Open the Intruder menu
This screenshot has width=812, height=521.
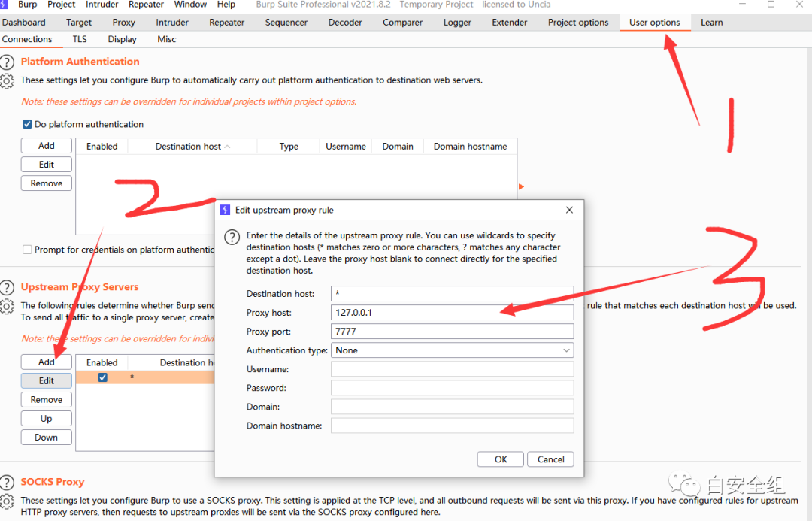point(102,5)
